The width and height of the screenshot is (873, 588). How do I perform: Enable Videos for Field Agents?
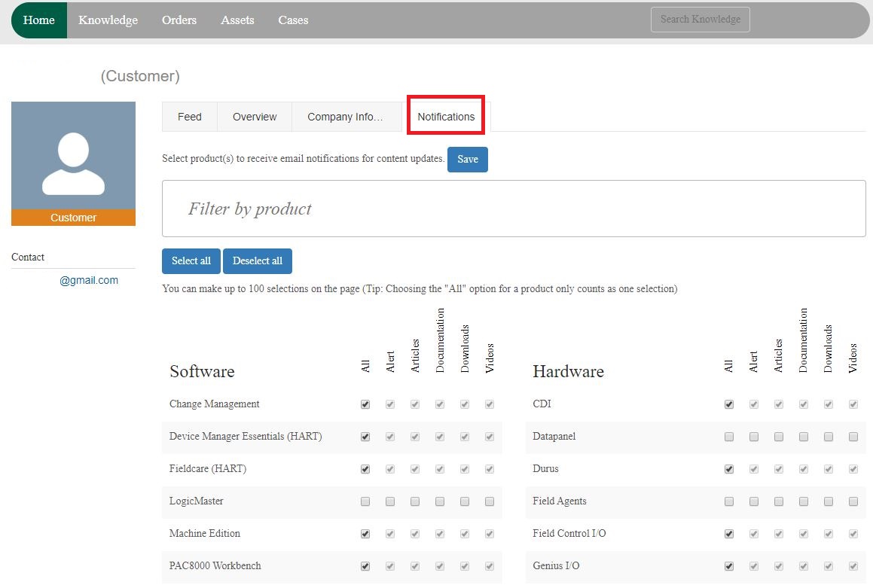(853, 501)
